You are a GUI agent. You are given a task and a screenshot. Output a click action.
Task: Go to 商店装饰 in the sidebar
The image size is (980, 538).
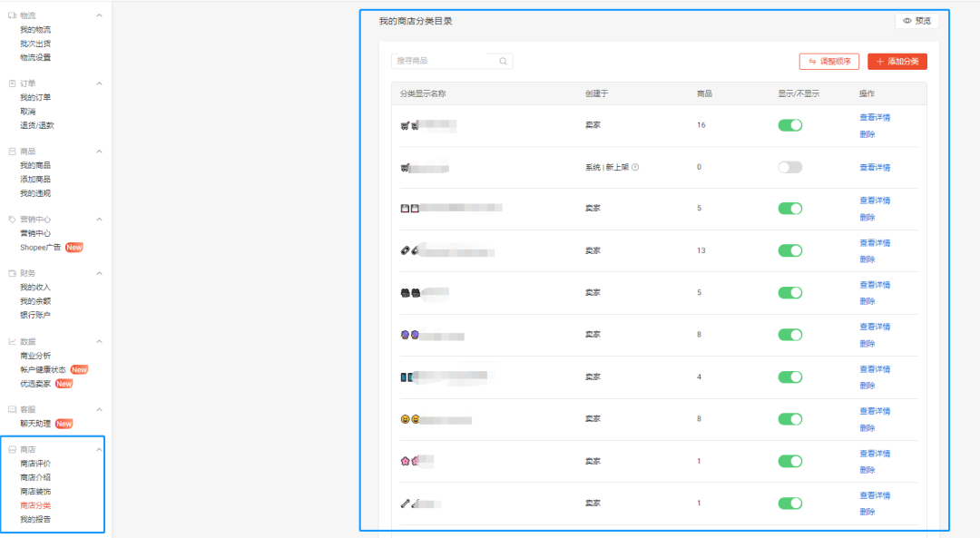[35, 492]
